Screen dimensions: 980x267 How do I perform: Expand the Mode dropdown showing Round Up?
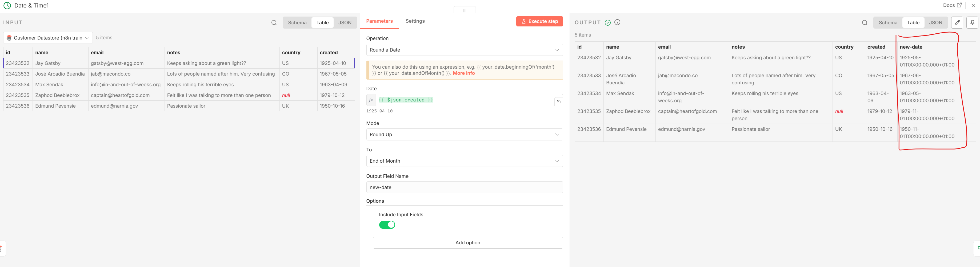[464, 135]
